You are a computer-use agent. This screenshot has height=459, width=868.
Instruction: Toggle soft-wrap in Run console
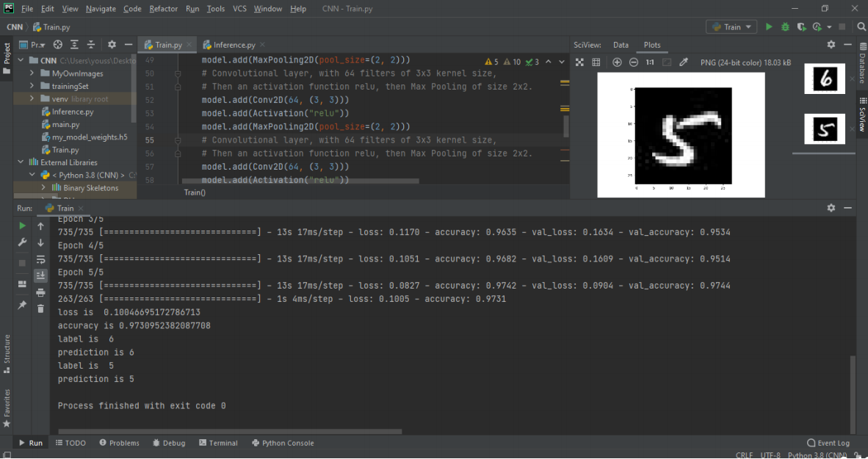(40, 259)
